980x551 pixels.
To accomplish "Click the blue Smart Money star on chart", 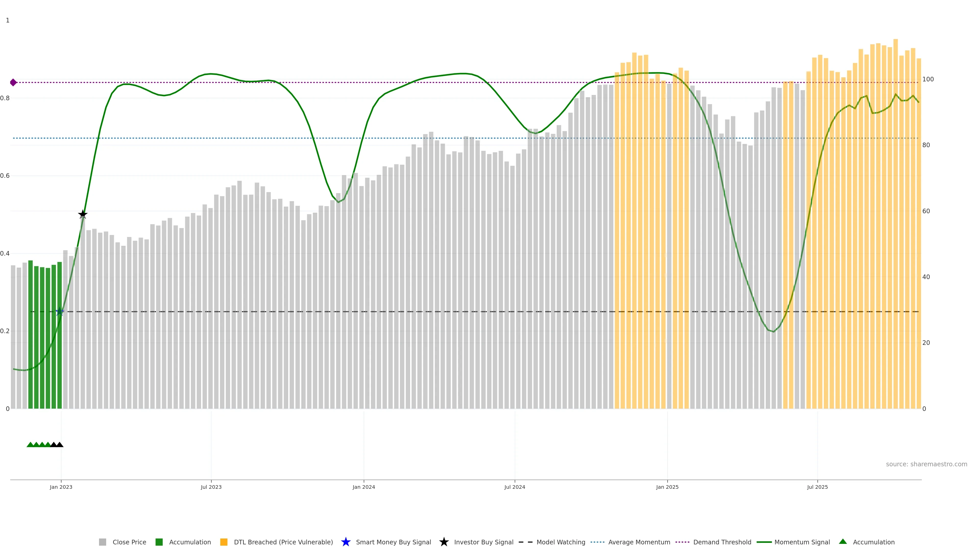I will (60, 312).
